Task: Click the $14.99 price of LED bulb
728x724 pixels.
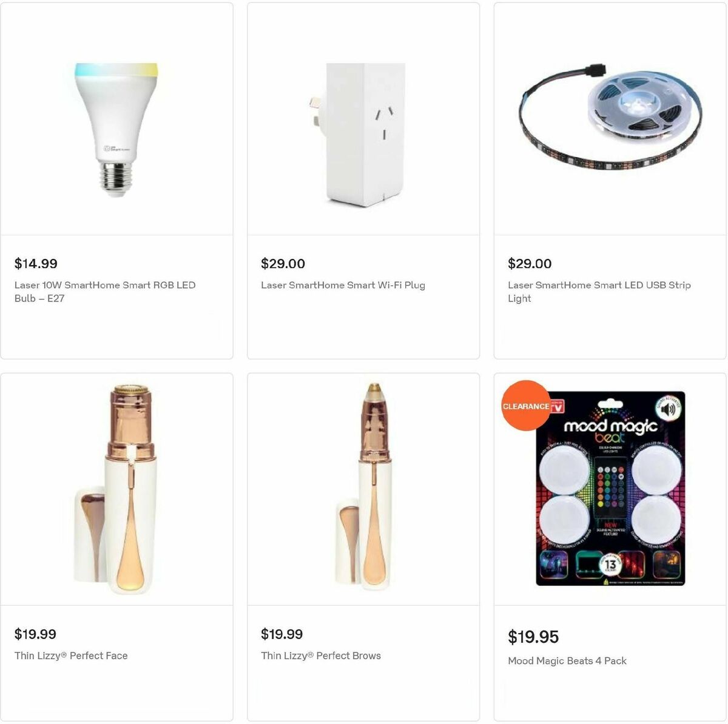Action: pos(36,264)
